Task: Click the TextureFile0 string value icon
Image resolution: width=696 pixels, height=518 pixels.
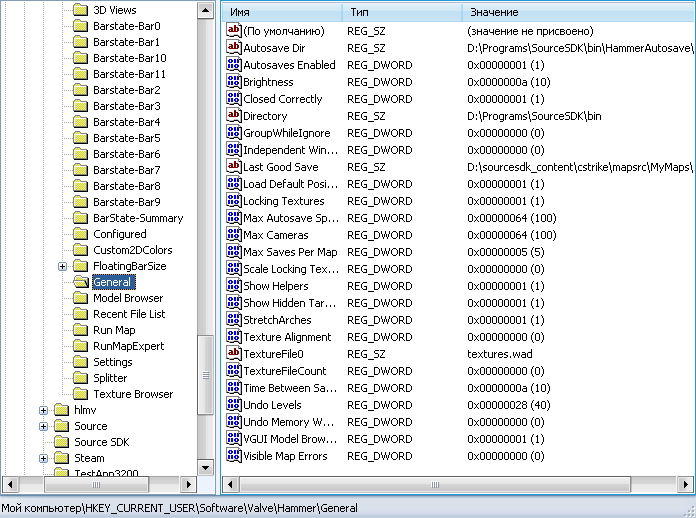Action: point(234,354)
